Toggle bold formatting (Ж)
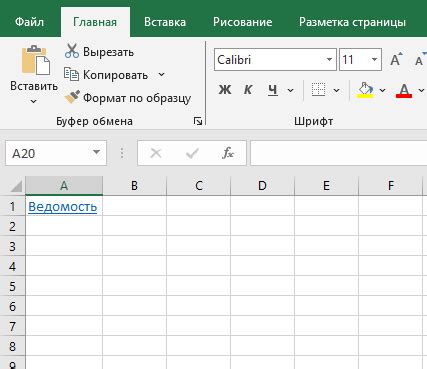 pyautogui.click(x=225, y=90)
